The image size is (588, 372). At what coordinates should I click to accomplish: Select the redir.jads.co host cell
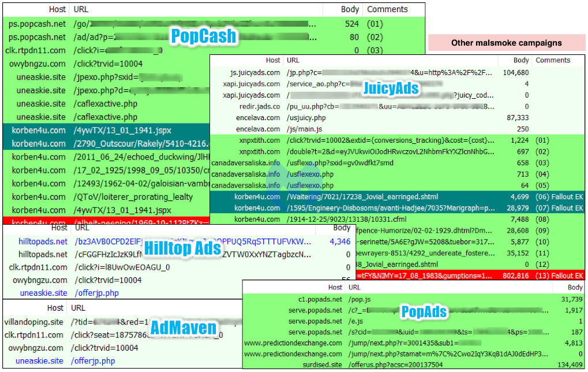(x=260, y=107)
